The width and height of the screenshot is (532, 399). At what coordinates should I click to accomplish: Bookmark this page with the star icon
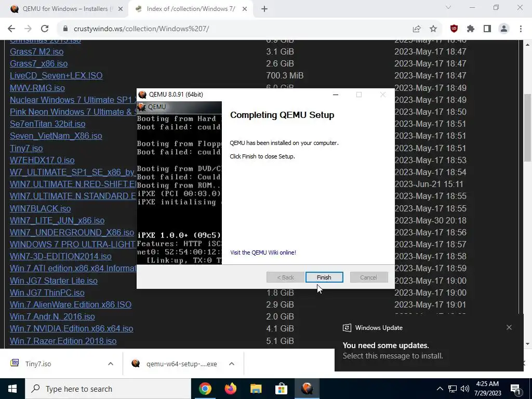[x=433, y=29]
